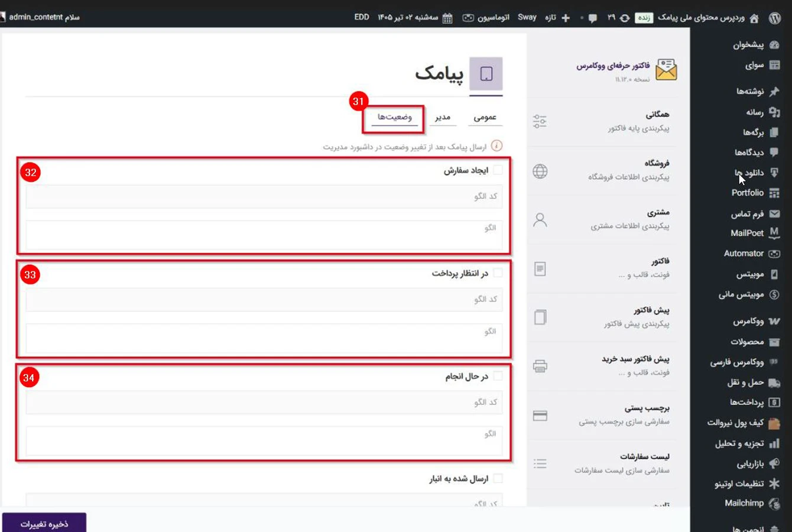Click the home icon in the admin bar

pyautogui.click(x=754, y=18)
